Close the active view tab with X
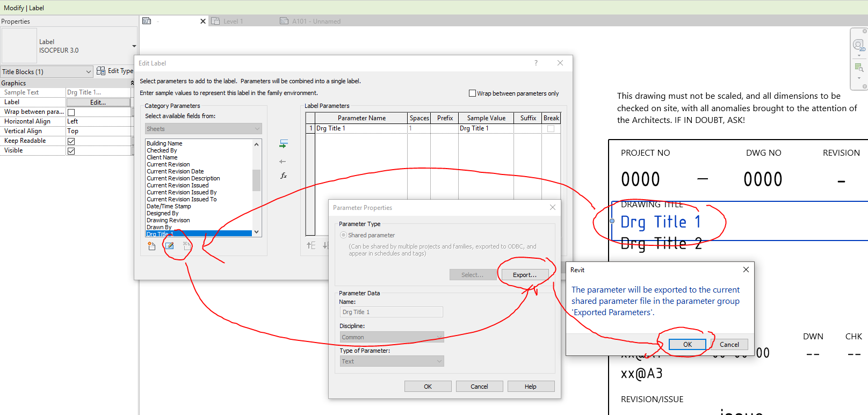Image resolution: width=868 pixels, height=415 pixels. click(203, 21)
